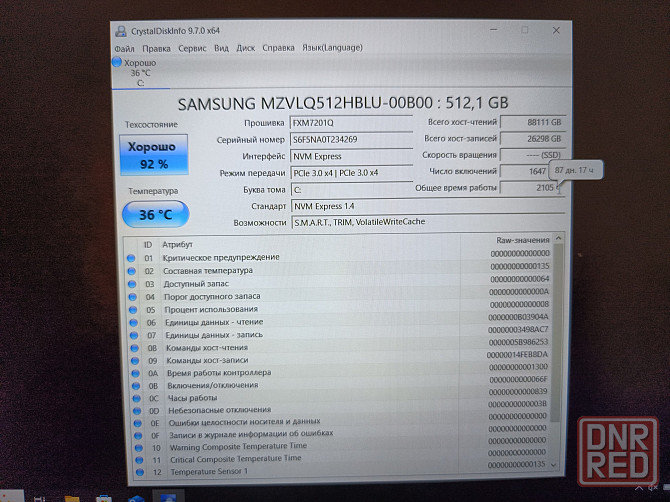Click the blue status dot for Составная температура

pyautogui.click(x=132, y=271)
